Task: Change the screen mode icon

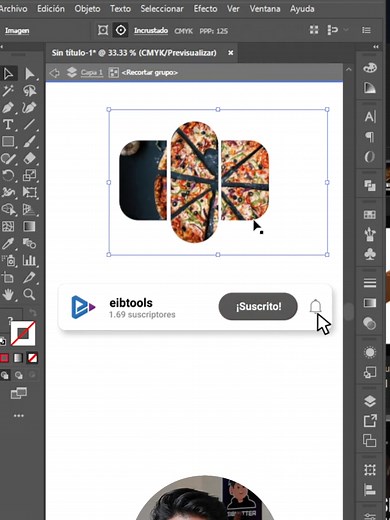Action: tap(19, 393)
